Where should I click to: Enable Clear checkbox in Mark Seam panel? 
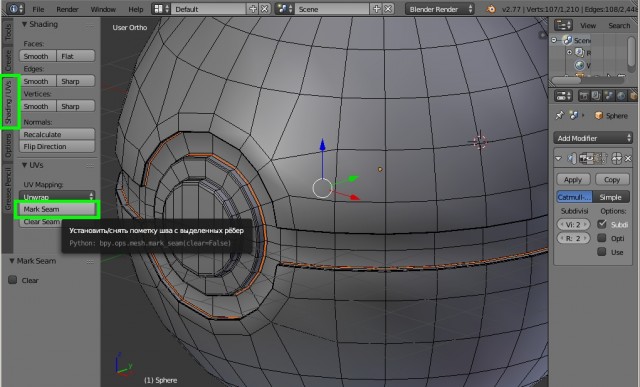13,280
